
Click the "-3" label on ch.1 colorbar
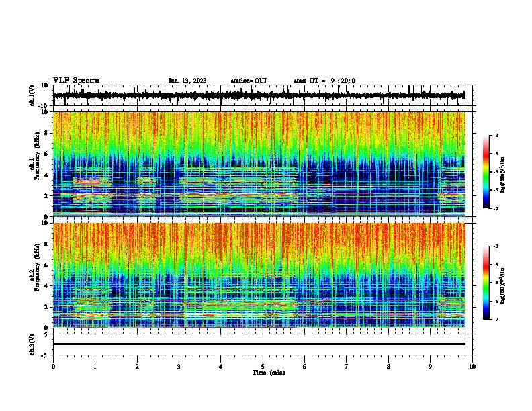click(495, 136)
